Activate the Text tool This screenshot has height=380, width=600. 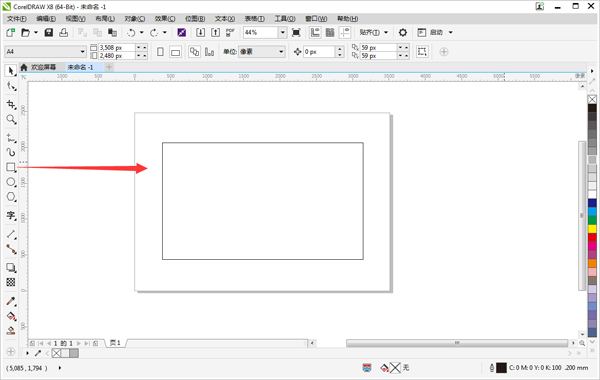(x=11, y=215)
